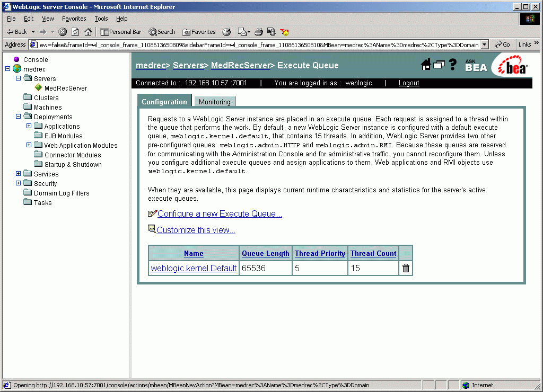
Task: Delete the weblogic.kernel.Default queue with trash icon
Action: click(x=406, y=268)
